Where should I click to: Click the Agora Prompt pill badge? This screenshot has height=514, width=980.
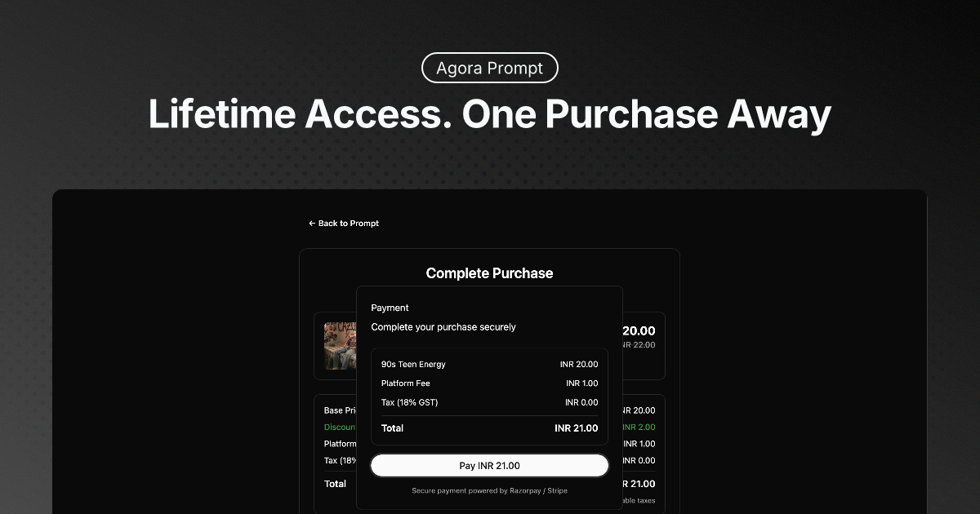(x=489, y=69)
